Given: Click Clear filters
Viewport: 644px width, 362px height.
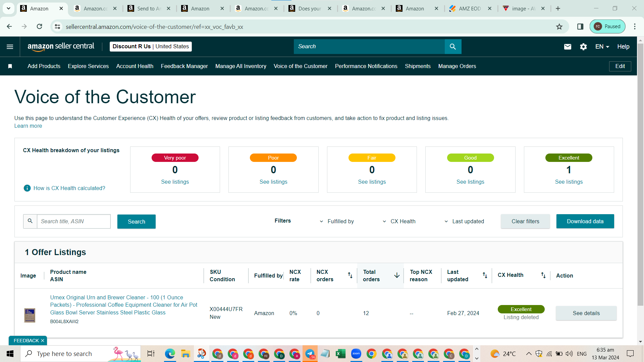Looking at the screenshot, I should coord(525,221).
